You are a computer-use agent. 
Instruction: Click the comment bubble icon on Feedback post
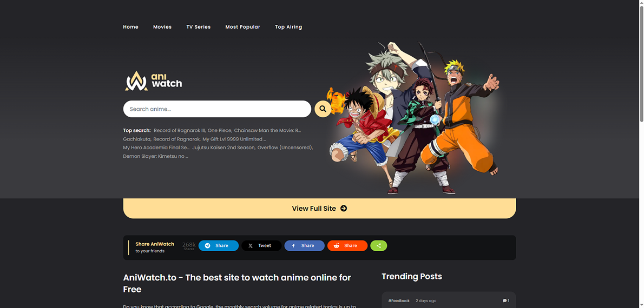click(x=505, y=300)
